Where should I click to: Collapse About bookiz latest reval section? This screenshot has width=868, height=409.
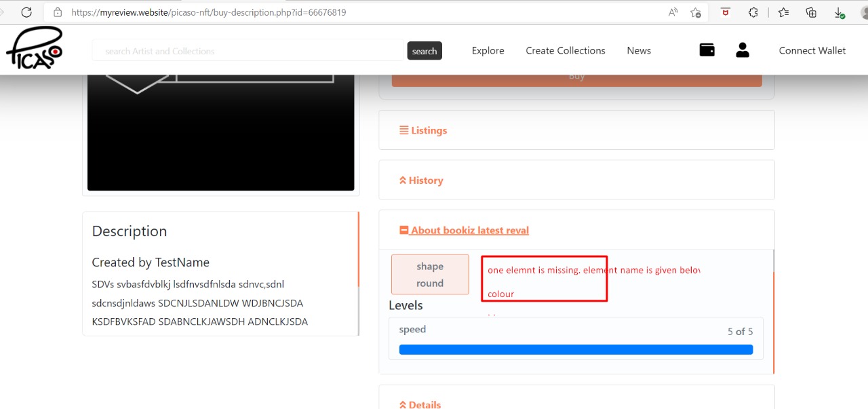[x=465, y=231]
